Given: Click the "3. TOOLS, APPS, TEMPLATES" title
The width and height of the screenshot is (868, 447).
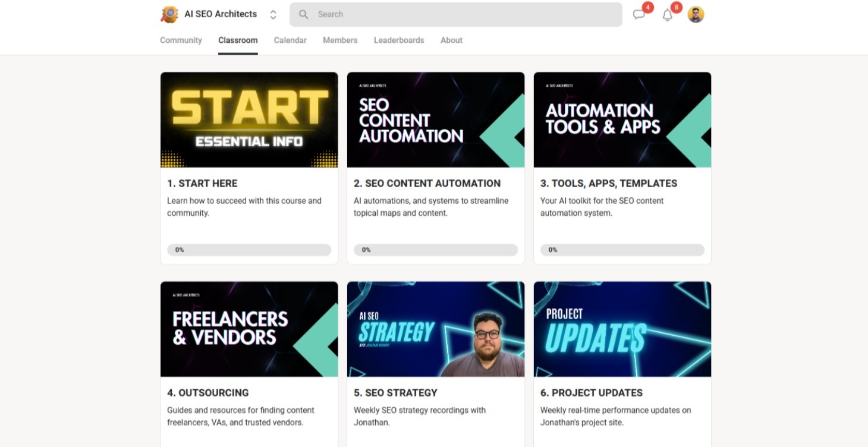Looking at the screenshot, I should (609, 184).
